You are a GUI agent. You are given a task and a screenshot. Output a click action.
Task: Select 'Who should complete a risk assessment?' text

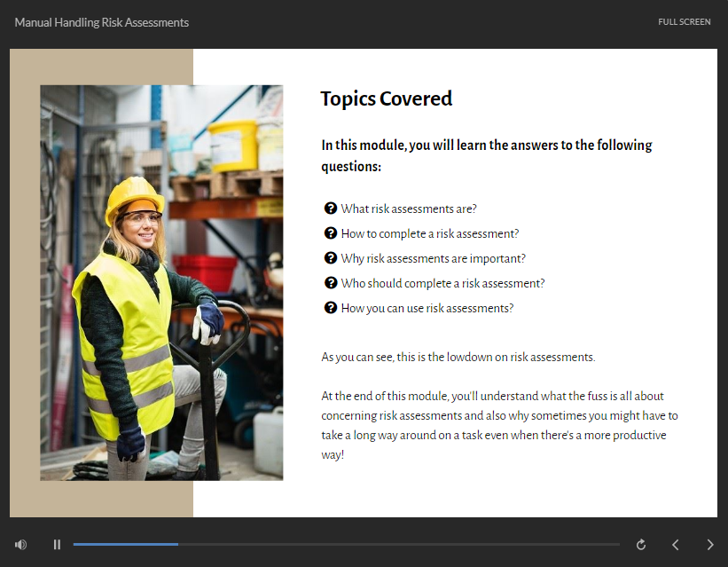pyautogui.click(x=442, y=283)
